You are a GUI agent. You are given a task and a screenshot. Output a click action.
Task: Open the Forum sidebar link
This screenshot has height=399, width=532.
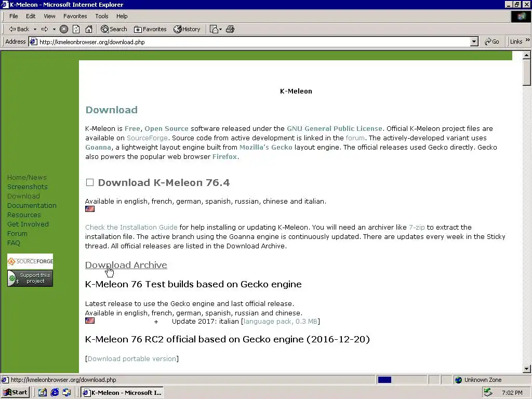click(17, 233)
